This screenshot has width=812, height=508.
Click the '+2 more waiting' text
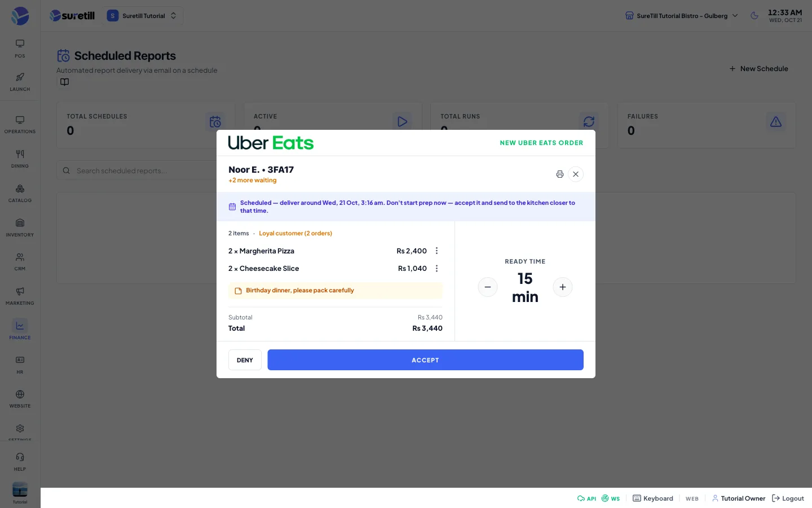pyautogui.click(x=253, y=181)
